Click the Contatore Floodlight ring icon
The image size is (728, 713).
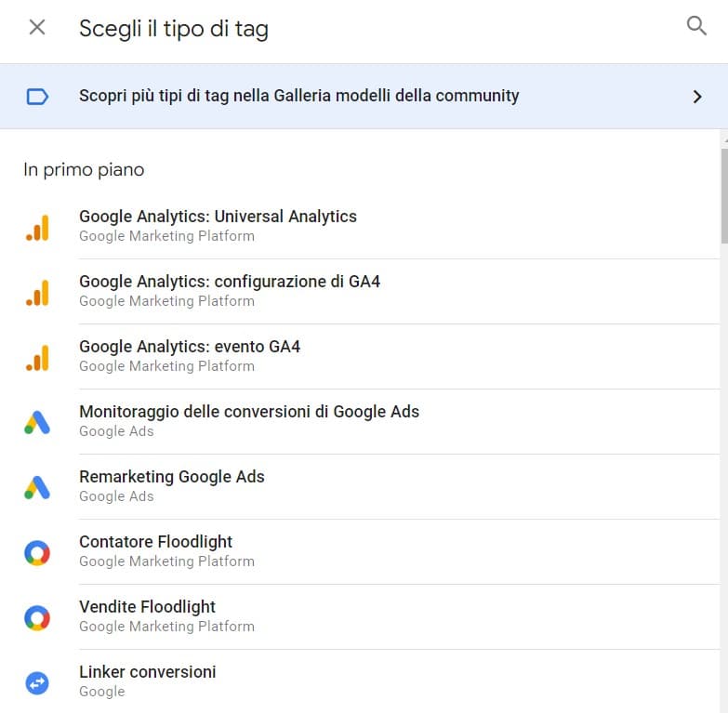click(x=37, y=552)
